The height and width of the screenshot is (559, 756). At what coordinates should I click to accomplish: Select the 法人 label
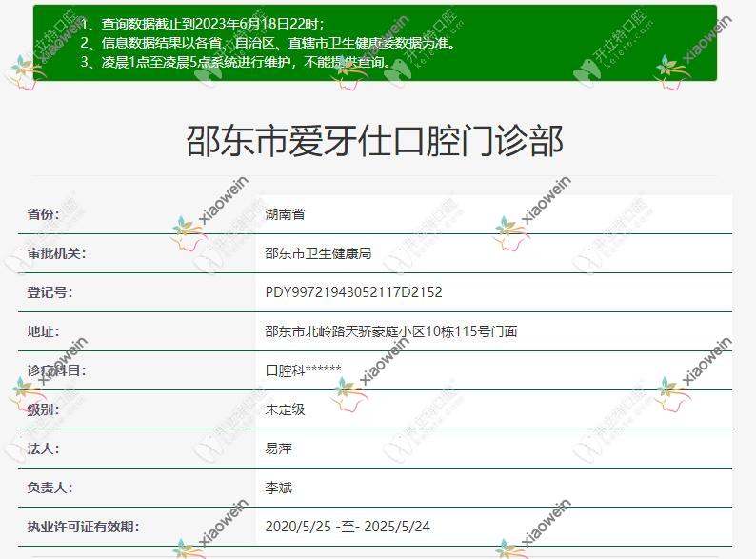tap(44, 449)
